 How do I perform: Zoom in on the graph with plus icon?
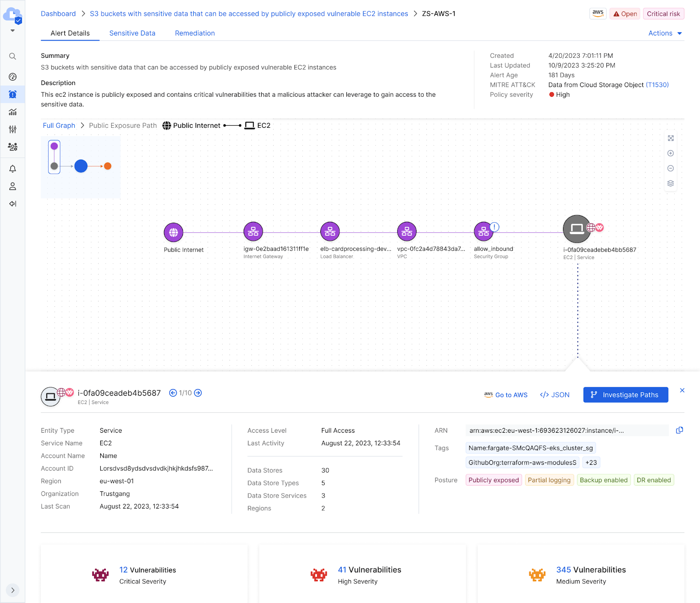(x=670, y=153)
